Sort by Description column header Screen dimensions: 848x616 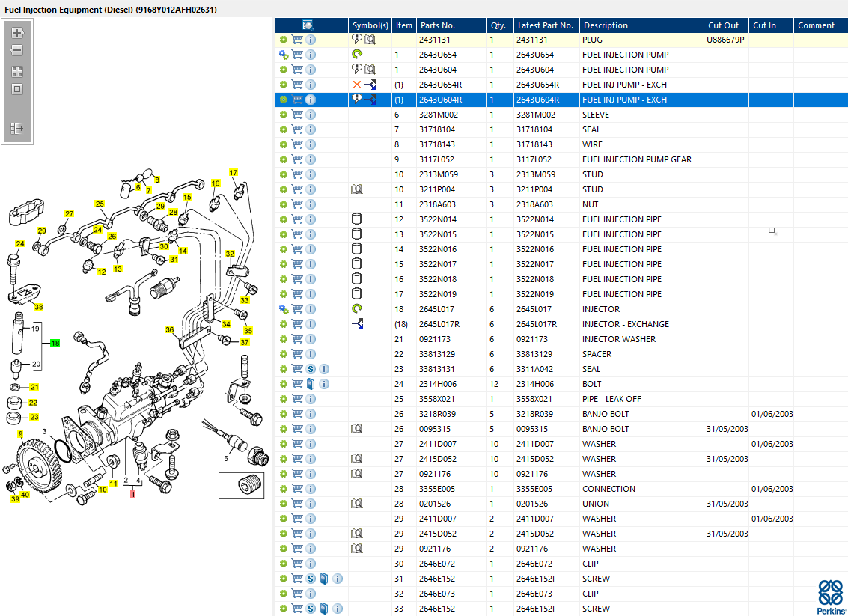coord(641,25)
